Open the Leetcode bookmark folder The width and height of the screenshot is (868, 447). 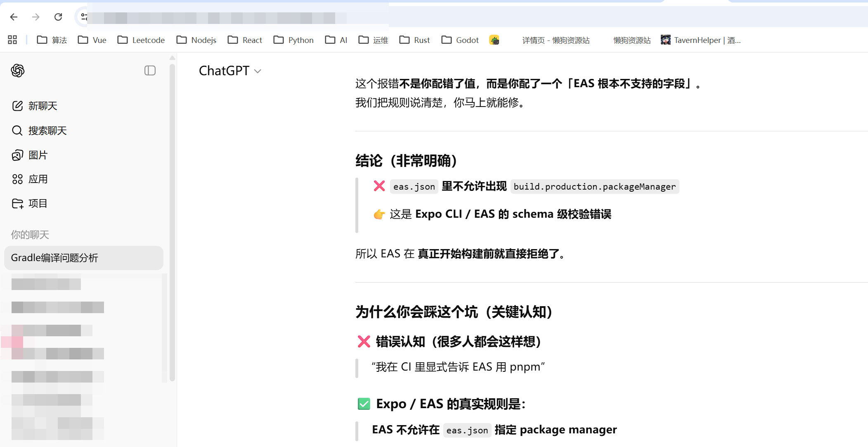click(x=141, y=40)
